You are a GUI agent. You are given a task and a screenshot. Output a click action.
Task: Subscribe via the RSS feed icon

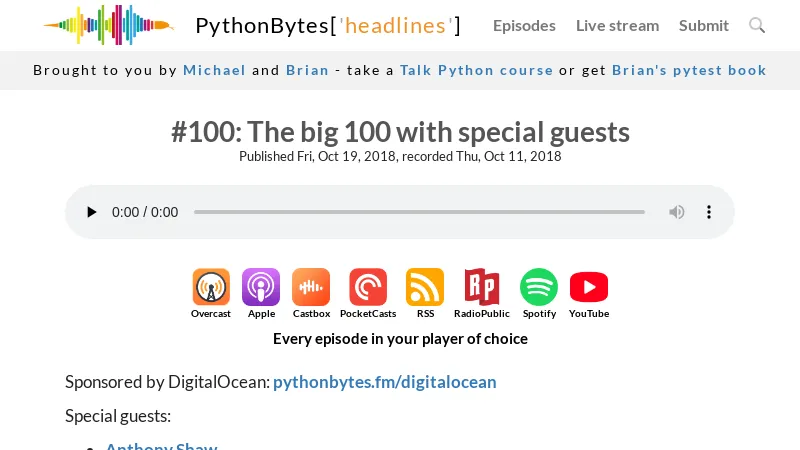click(x=425, y=287)
